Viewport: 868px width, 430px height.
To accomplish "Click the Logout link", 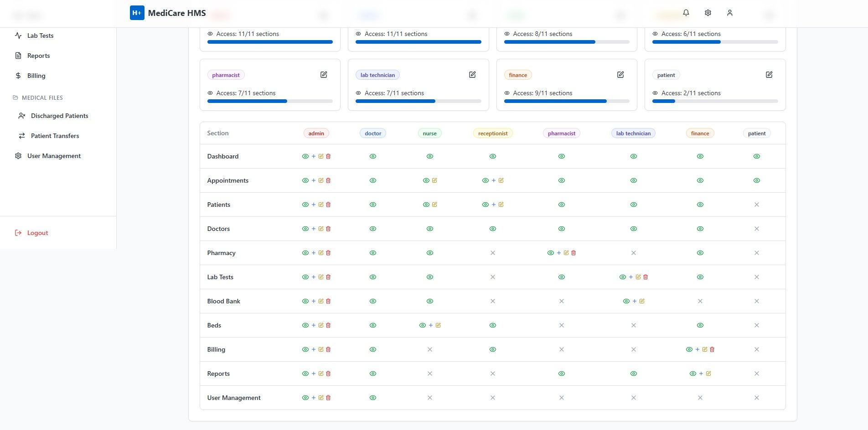I will click(x=37, y=233).
